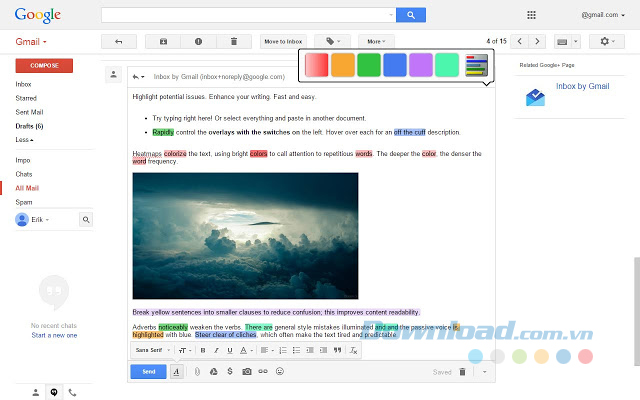Open the input tools dropdown arrow
The width and height of the screenshot is (640, 400).
click(x=576, y=42)
